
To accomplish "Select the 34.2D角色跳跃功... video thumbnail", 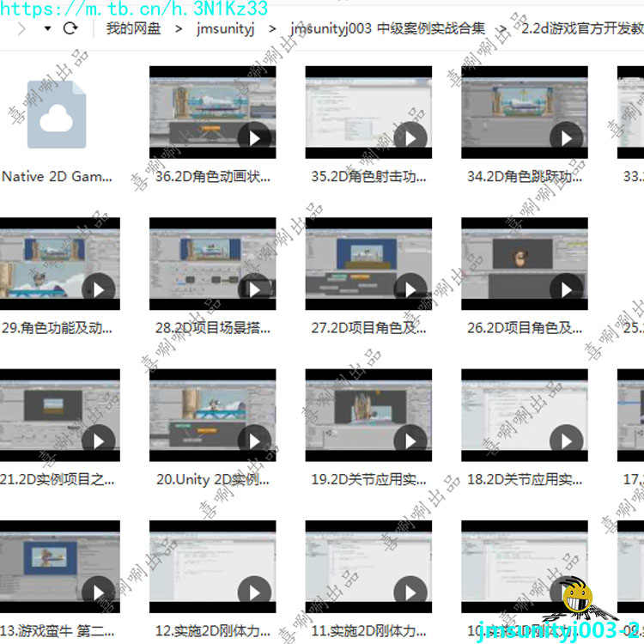I will [x=525, y=112].
